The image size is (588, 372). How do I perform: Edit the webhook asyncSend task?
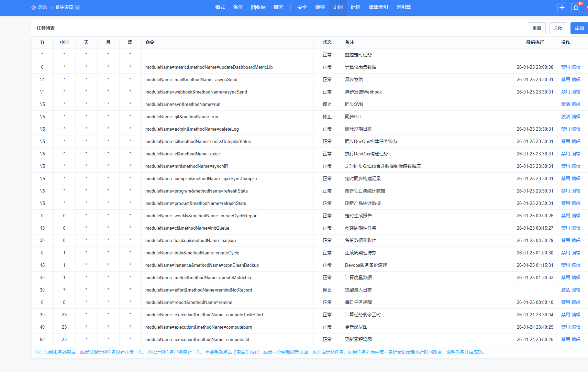pyautogui.click(x=576, y=92)
